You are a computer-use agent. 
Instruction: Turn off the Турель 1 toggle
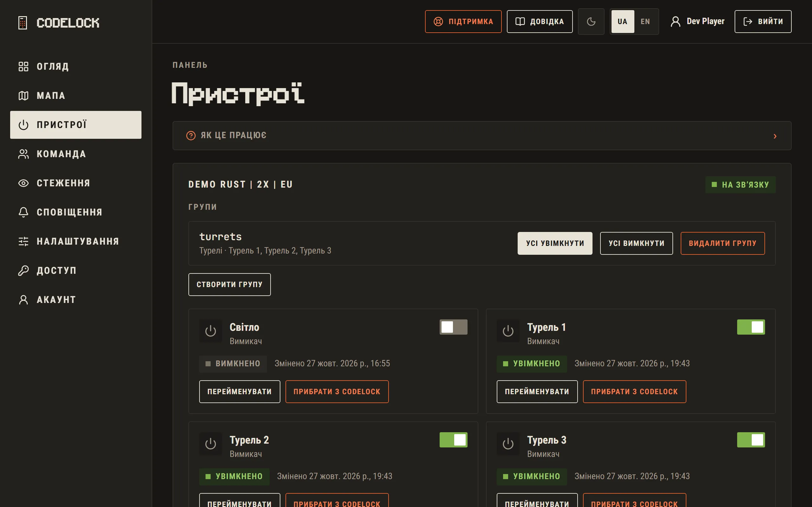point(750,327)
